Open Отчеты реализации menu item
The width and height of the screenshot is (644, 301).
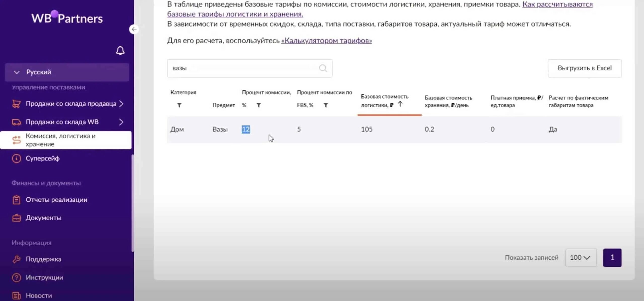(x=56, y=200)
